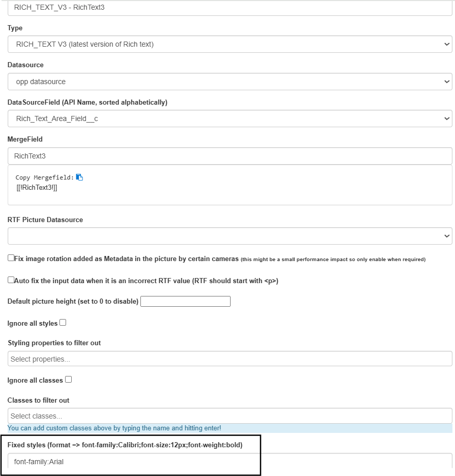The image size is (455, 476).
Task: Click the Select classes filter box
Action: pos(230,416)
